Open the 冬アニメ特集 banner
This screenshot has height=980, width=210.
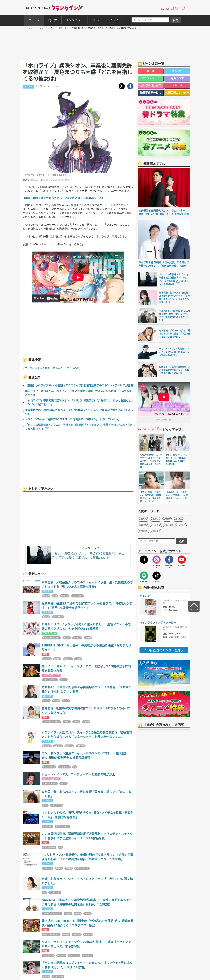(x=164, y=704)
